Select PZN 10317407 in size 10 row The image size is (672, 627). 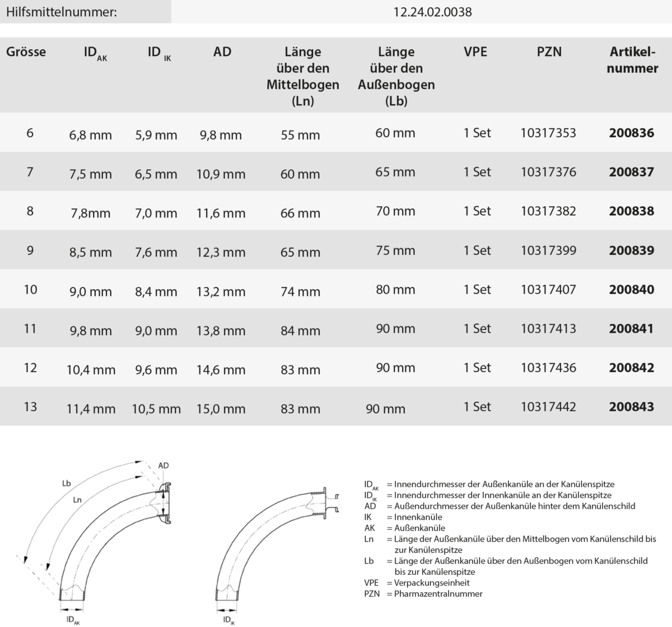(x=548, y=290)
